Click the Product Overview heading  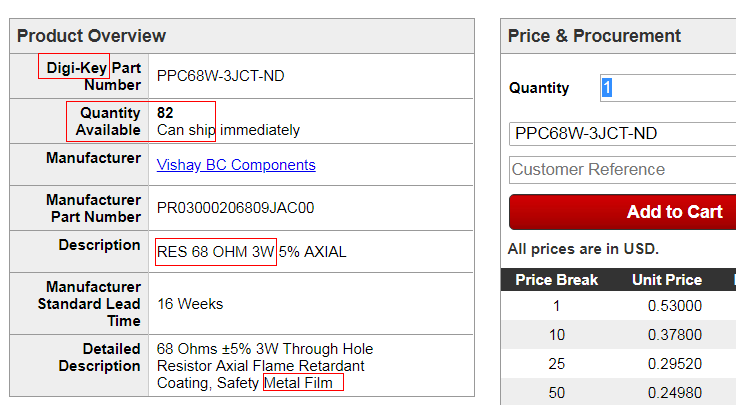point(92,36)
